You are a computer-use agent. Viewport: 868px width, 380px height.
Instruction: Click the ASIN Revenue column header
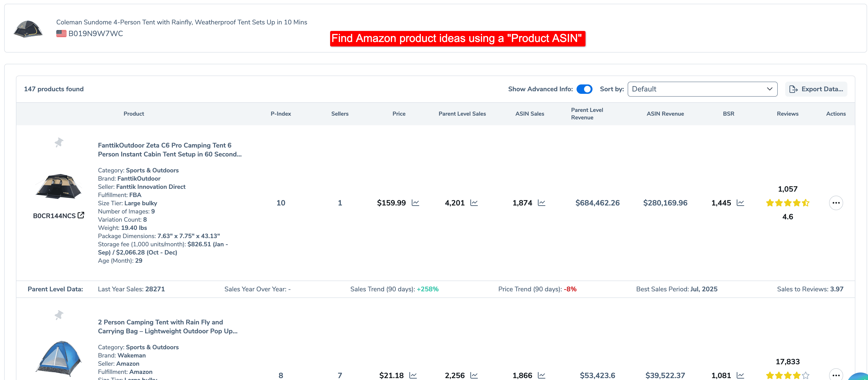click(x=665, y=114)
